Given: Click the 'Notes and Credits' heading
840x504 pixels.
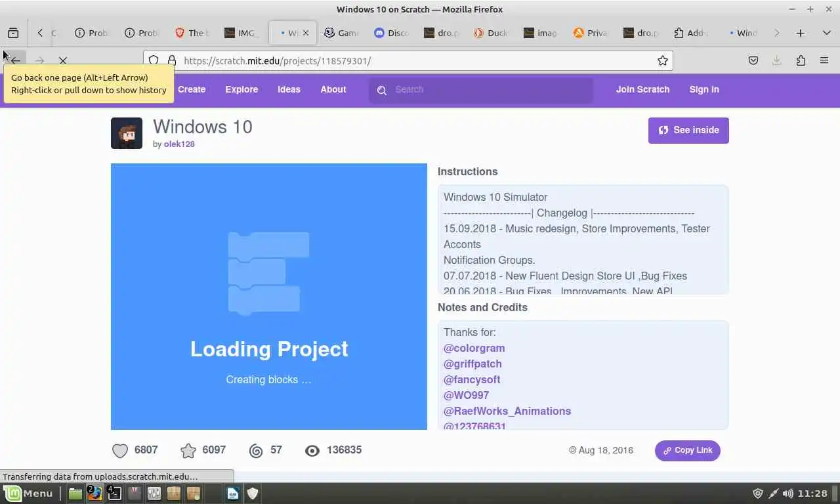Looking at the screenshot, I should point(482,307).
